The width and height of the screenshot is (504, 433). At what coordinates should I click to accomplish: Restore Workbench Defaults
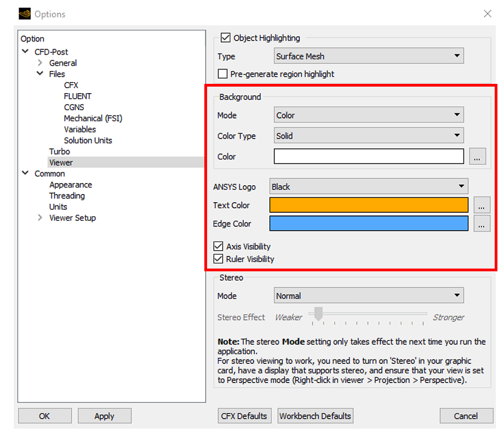coord(316,416)
